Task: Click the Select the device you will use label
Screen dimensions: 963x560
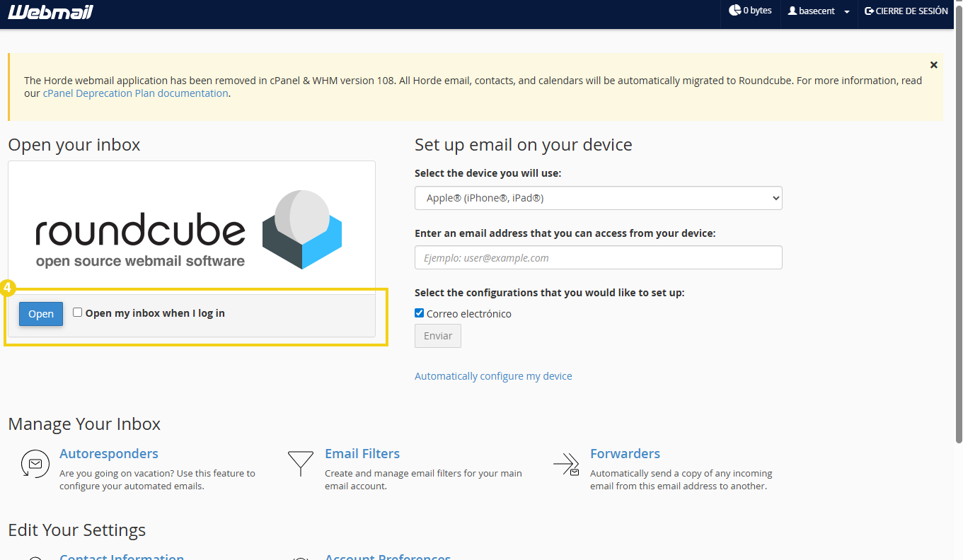Action: coord(488,173)
